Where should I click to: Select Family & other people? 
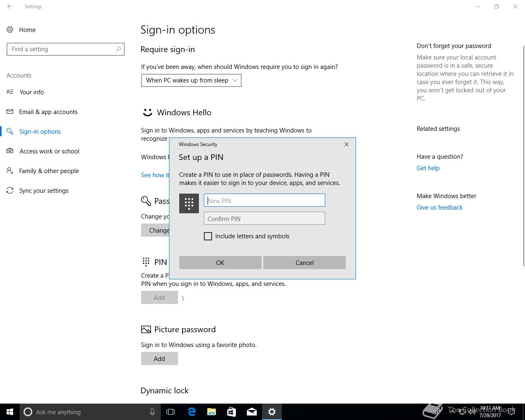click(49, 171)
